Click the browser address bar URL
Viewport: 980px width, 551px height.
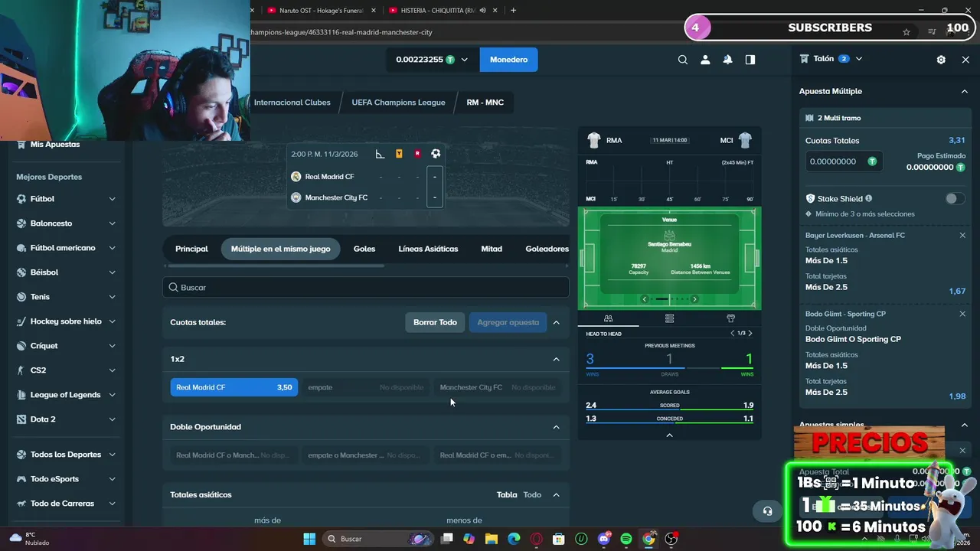tap(341, 32)
